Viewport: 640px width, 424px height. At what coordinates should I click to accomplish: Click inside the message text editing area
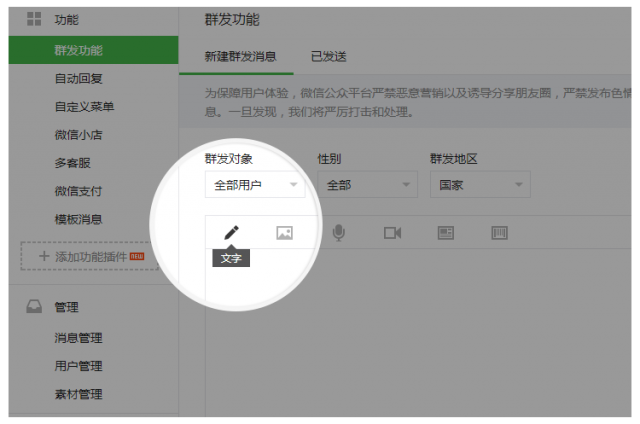(420, 330)
